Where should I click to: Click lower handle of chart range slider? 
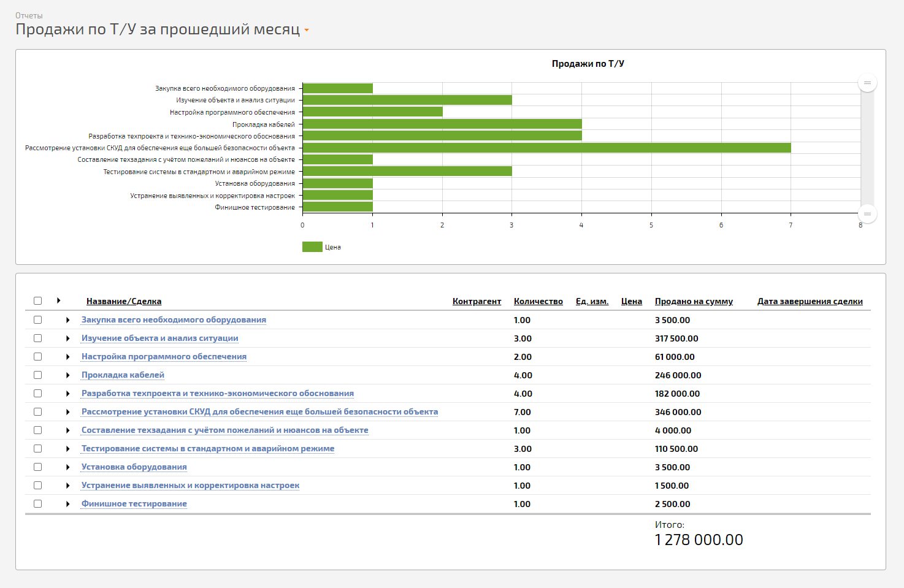point(867,214)
